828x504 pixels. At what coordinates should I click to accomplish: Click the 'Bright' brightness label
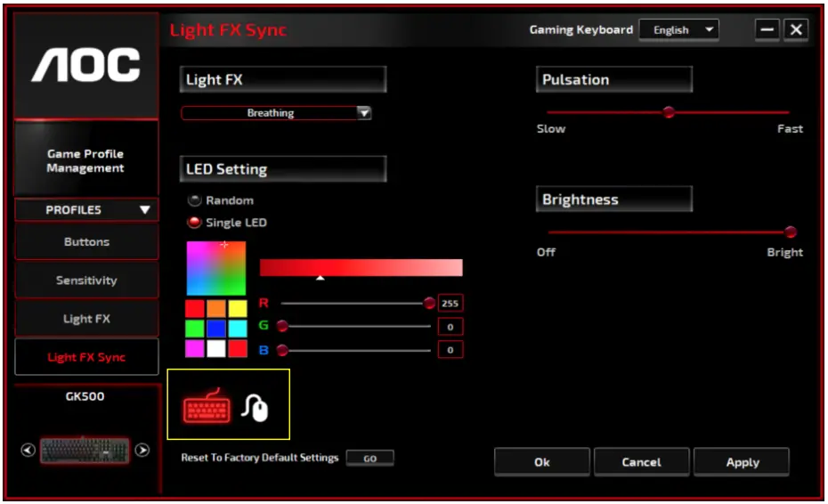click(x=784, y=253)
